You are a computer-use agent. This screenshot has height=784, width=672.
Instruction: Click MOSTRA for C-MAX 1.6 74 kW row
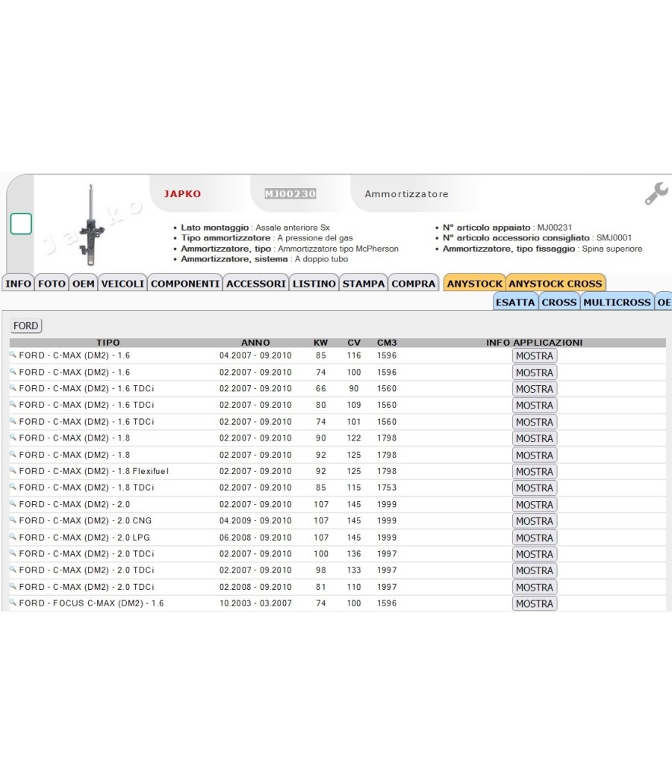535,373
